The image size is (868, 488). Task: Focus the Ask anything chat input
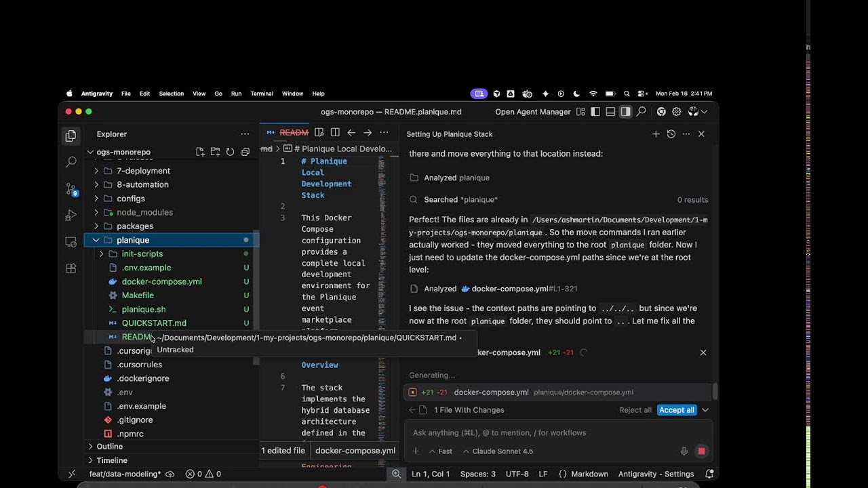(x=557, y=432)
